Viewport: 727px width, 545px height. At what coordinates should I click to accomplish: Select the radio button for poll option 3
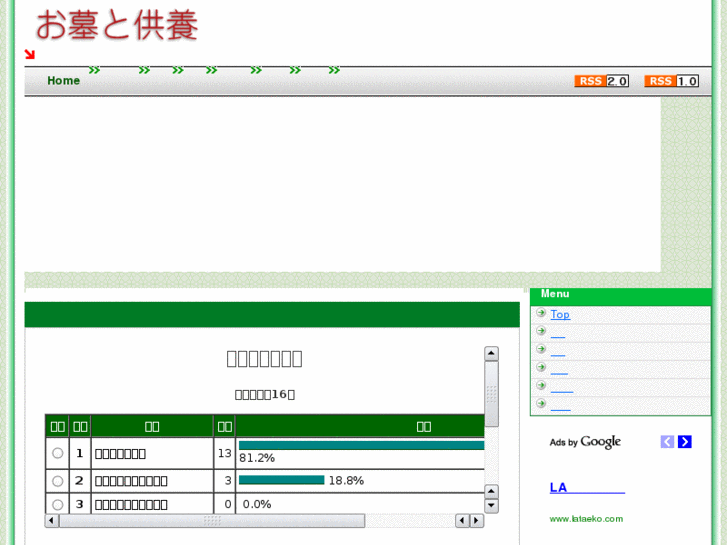click(x=58, y=504)
